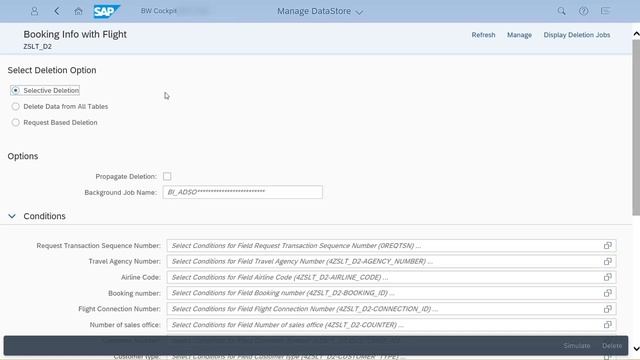Open the search icon in header
640x360 pixels.
(x=562, y=11)
